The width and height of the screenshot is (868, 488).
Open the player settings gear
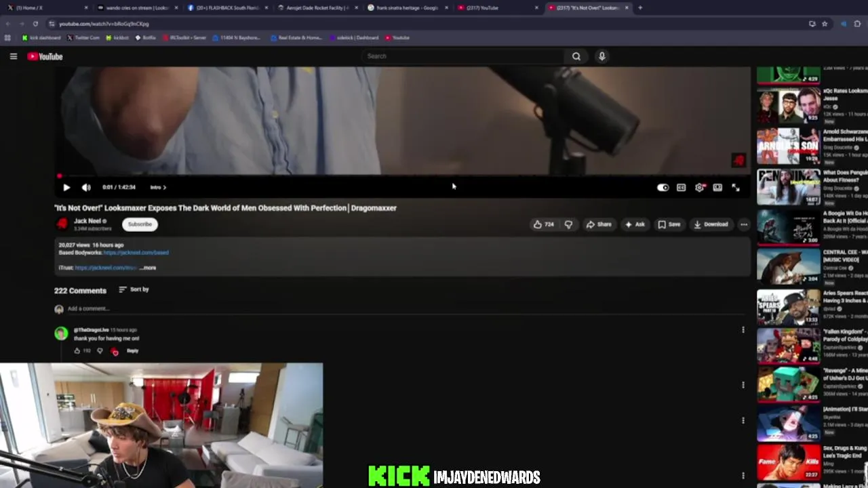(x=700, y=188)
